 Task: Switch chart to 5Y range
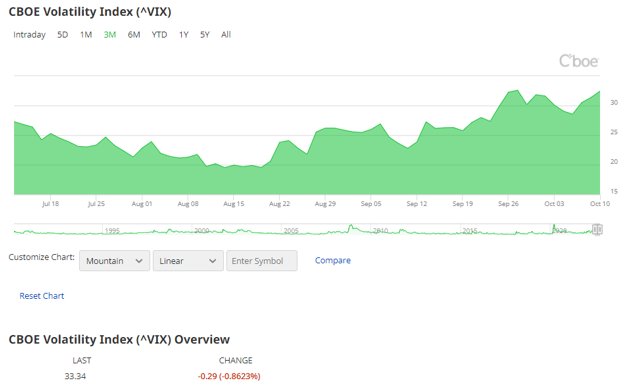coord(205,35)
